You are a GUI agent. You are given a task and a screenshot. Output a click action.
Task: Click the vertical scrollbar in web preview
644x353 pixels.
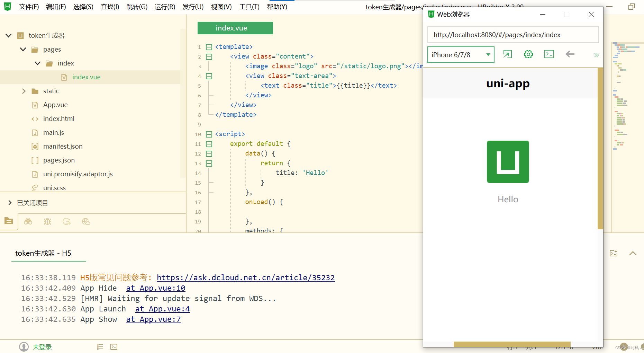click(x=600, y=148)
